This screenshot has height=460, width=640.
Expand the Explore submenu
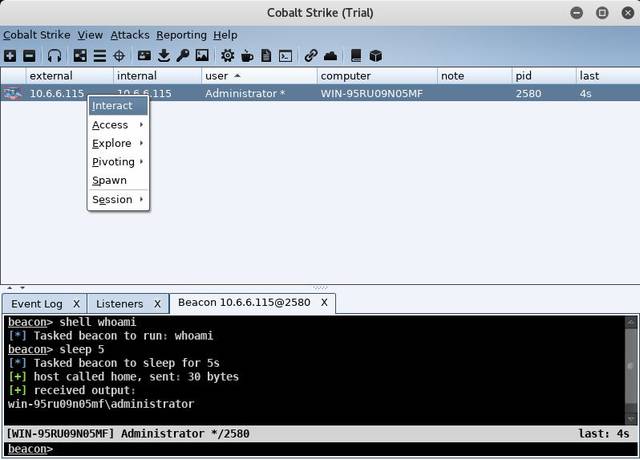coord(118,143)
